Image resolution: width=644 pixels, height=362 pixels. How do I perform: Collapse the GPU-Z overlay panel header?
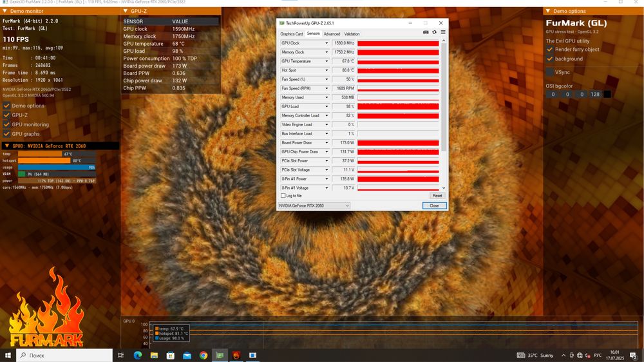tap(126, 11)
